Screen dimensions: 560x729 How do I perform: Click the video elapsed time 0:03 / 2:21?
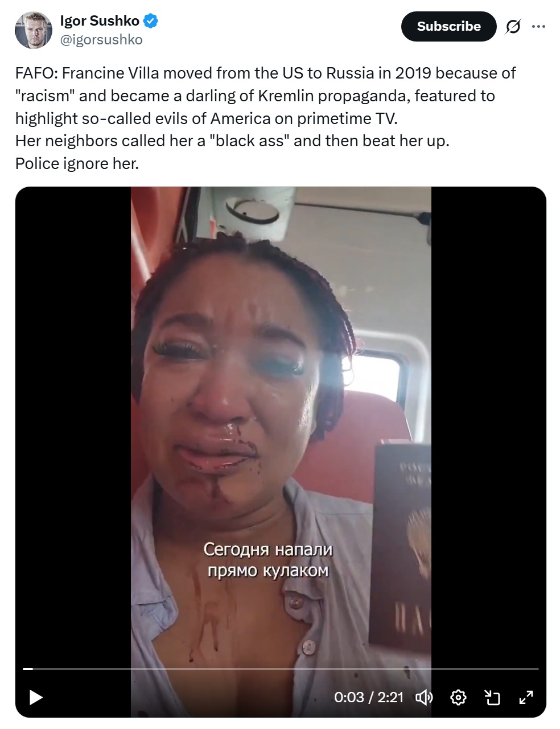pos(369,697)
